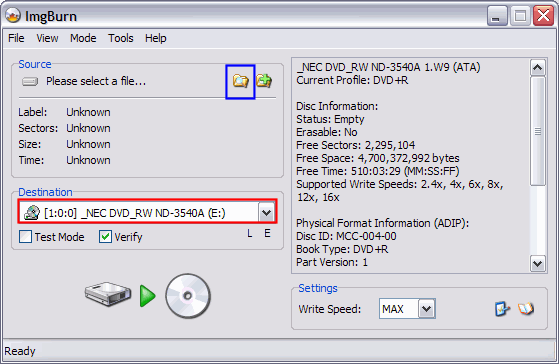This screenshot has height=364, width=559.
Task: Open the Mode menu
Action: click(x=83, y=38)
